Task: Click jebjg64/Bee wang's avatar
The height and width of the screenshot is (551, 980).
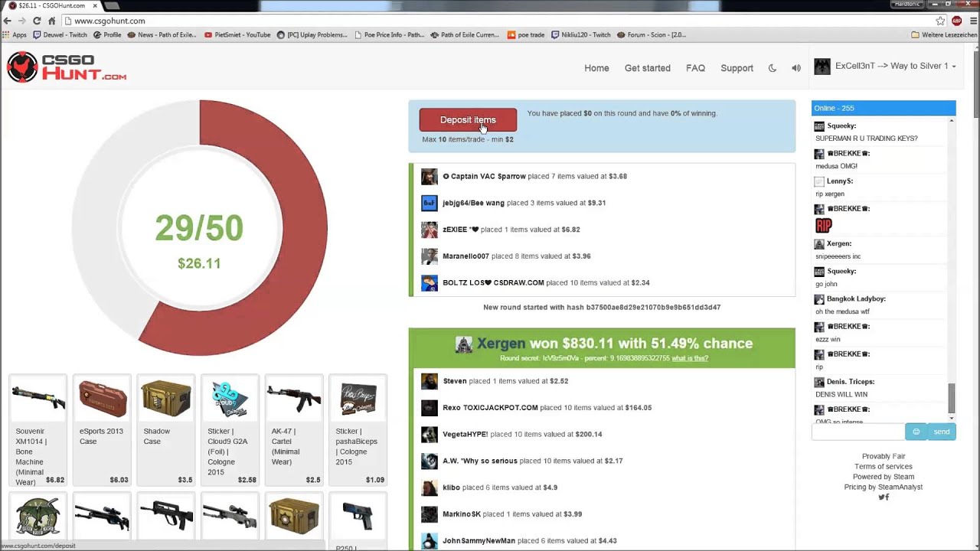Action: point(430,203)
